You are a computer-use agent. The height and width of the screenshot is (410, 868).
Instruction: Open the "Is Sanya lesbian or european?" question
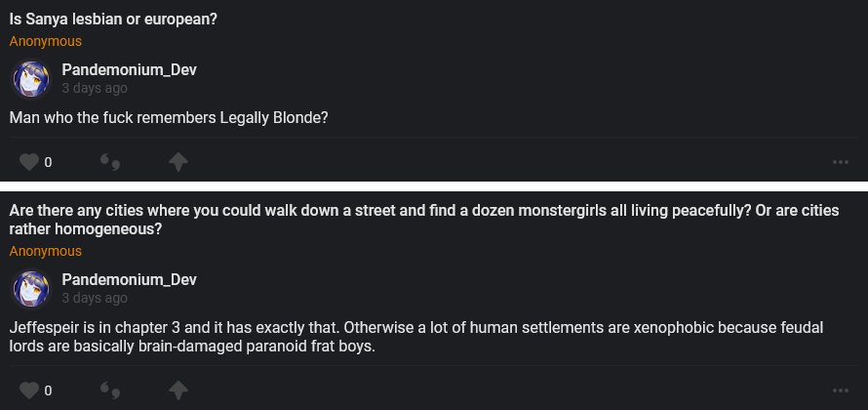(112, 20)
